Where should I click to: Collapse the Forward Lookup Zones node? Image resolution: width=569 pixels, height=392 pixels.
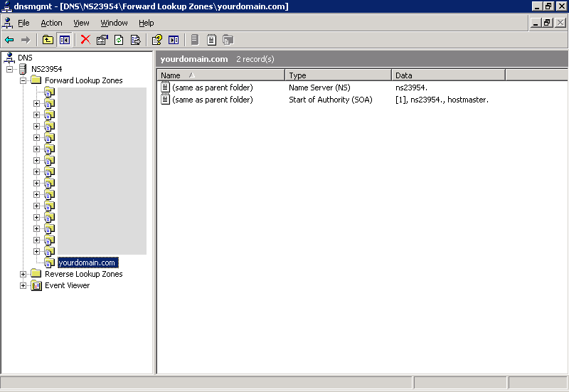(x=23, y=80)
